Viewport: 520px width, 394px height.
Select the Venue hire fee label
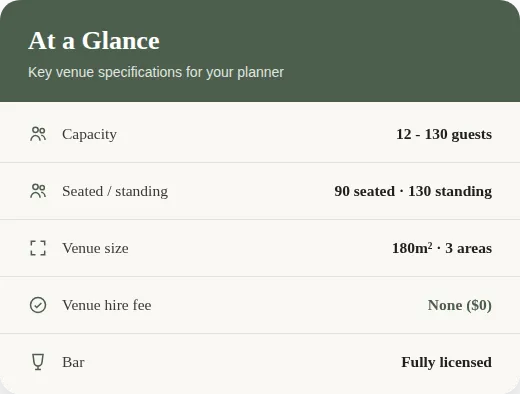(x=107, y=305)
